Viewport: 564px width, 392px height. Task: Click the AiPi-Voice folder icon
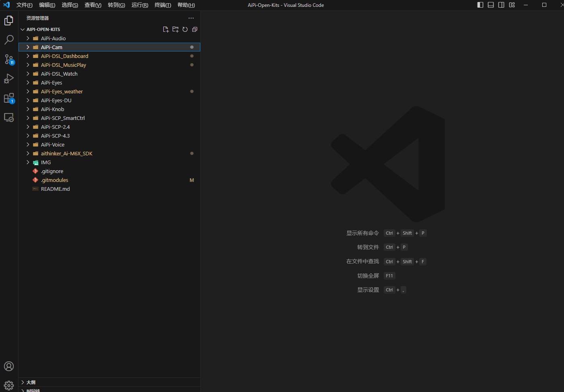[35, 144]
